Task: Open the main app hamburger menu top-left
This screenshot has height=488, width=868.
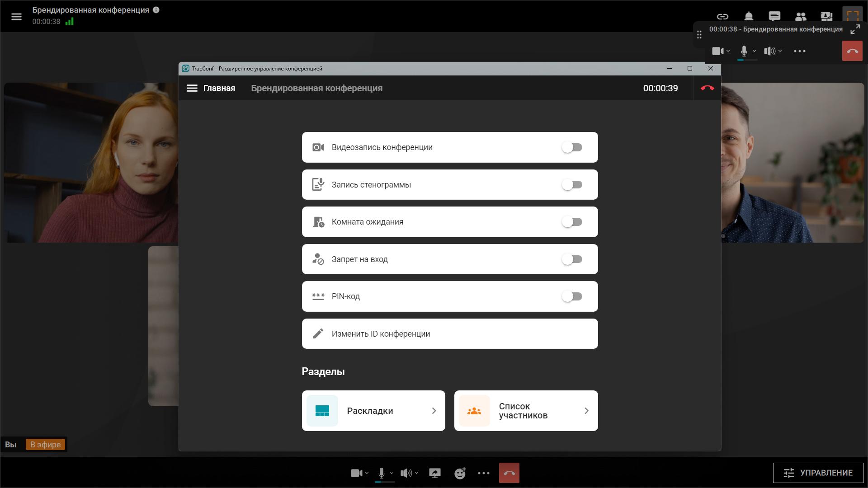Action: coord(16,17)
